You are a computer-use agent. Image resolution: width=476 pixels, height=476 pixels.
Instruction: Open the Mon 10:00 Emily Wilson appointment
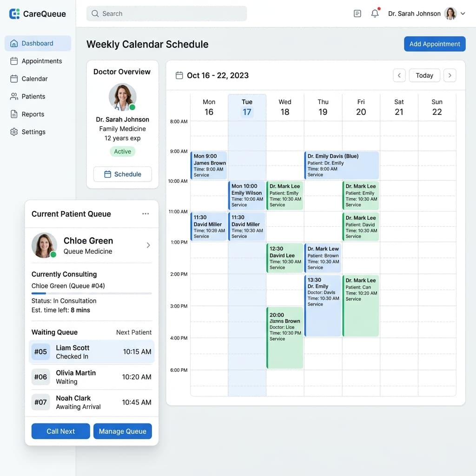[x=247, y=196]
